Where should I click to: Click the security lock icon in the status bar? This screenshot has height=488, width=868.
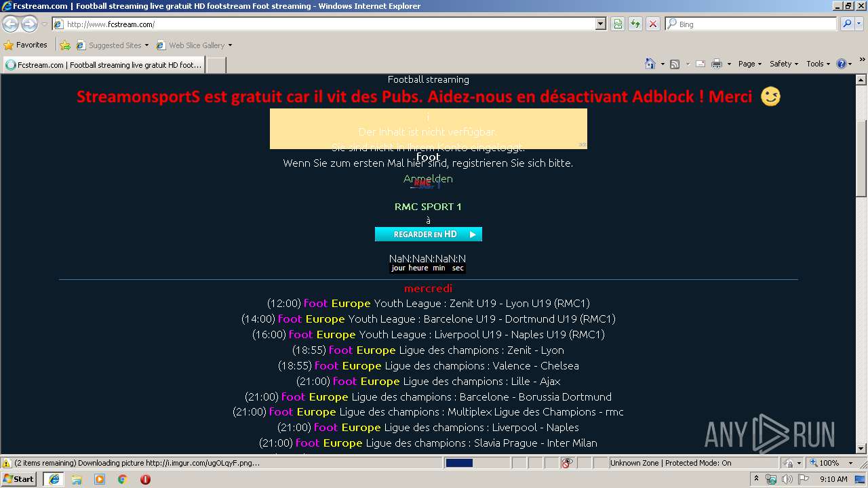(x=789, y=463)
